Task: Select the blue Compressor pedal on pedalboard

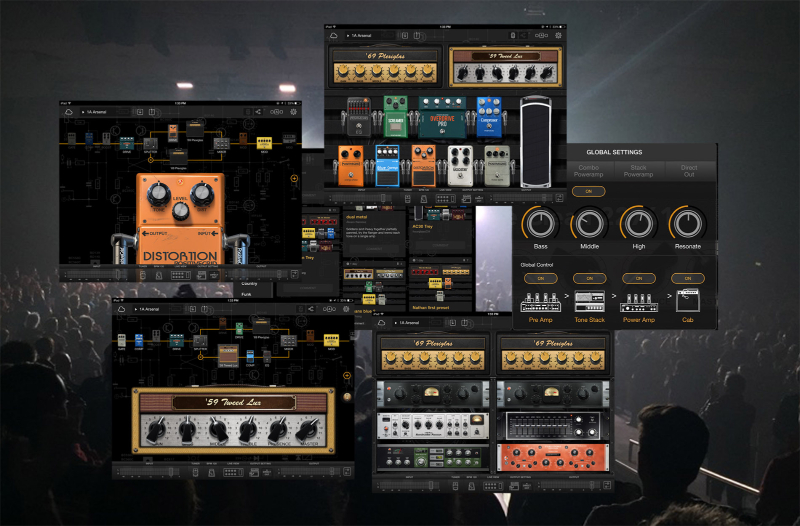Action: [489, 116]
